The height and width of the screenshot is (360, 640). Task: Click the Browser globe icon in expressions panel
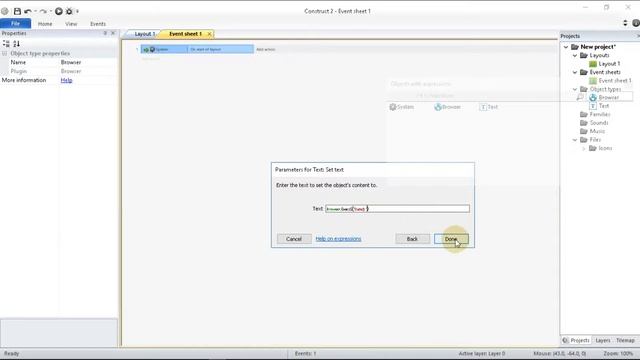click(438, 107)
